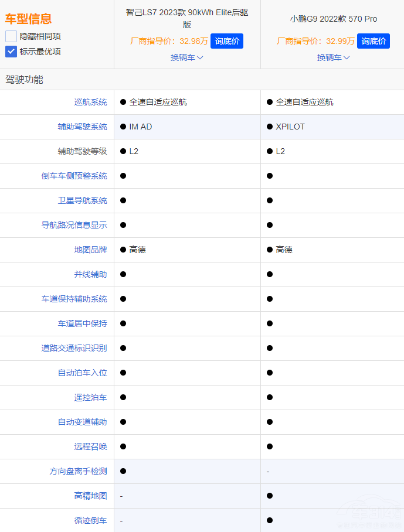Click the 高精地图 parameter label
Image resolution: width=404 pixels, height=532 pixels.
pos(90,496)
